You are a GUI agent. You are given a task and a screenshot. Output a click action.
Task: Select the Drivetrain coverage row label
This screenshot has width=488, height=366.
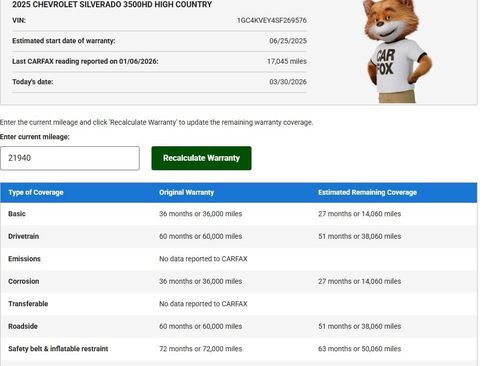(x=24, y=236)
